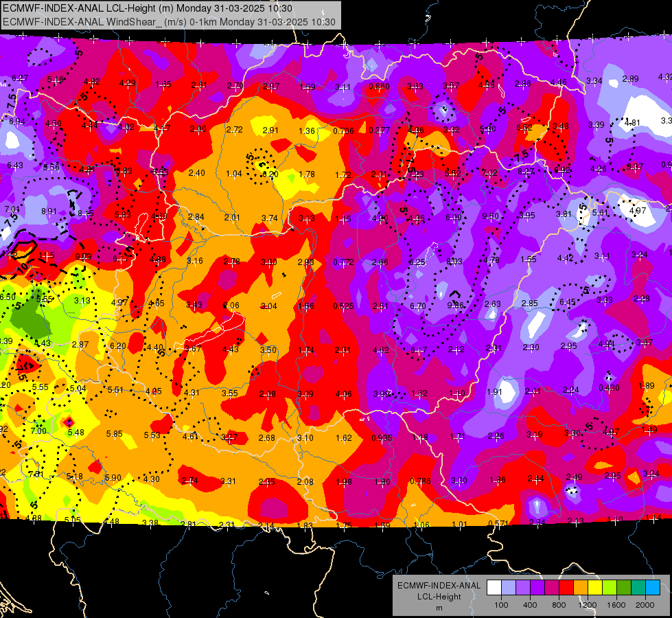Image resolution: width=672 pixels, height=618 pixels.
Task: Click the wind shear value 8.91
Action: (x=49, y=211)
